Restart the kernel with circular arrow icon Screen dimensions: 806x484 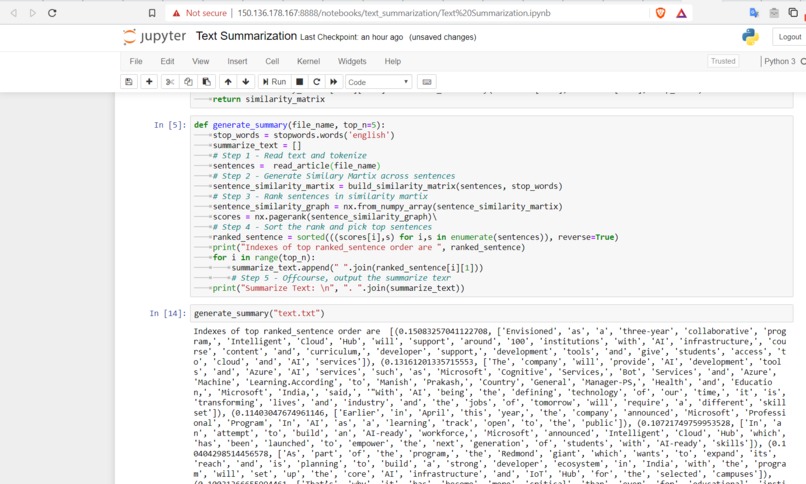pos(317,82)
